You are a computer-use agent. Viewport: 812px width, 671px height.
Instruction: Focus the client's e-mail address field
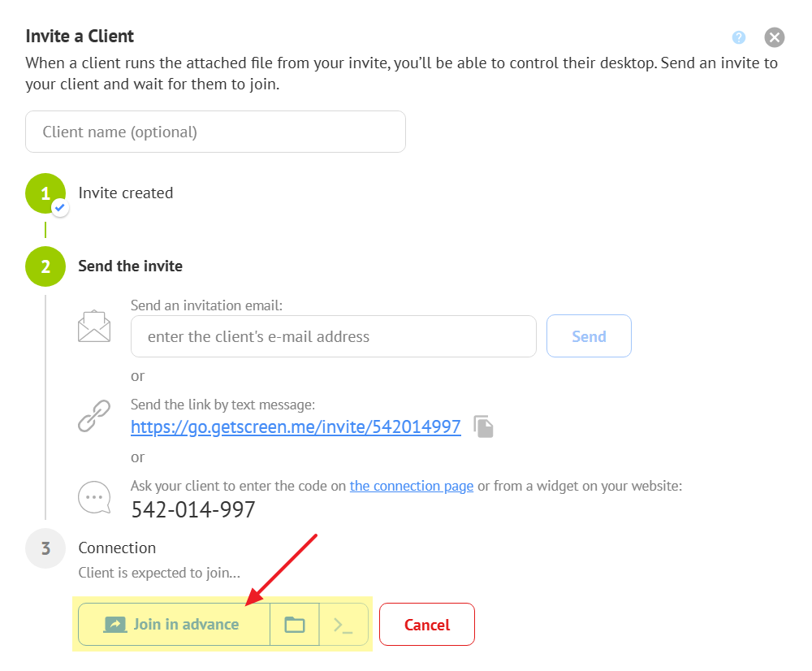333,336
